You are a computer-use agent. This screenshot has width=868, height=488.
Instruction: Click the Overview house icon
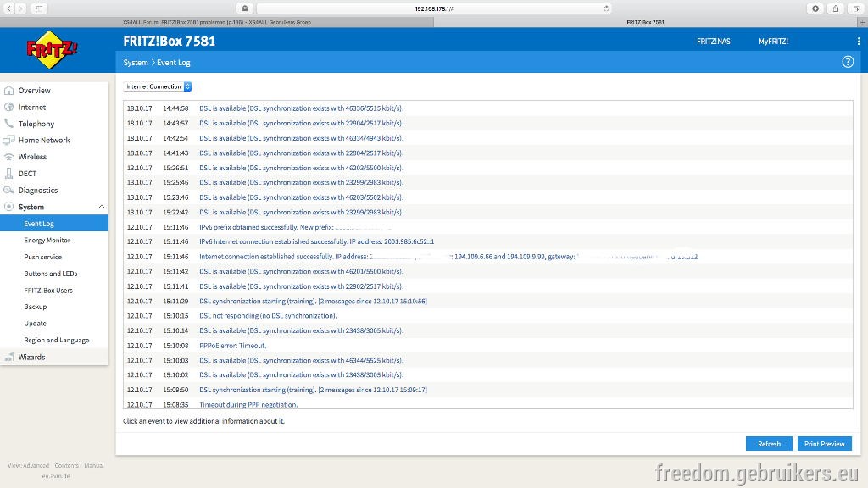point(8,90)
